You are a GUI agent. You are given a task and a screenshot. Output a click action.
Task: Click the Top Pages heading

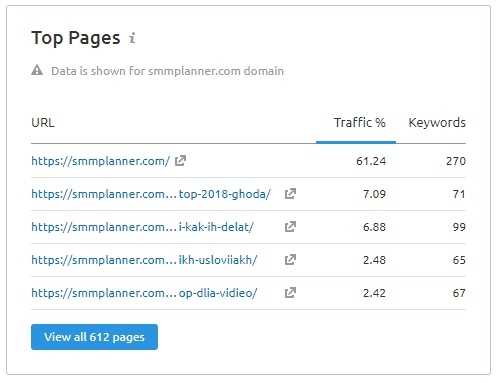[x=76, y=38]
